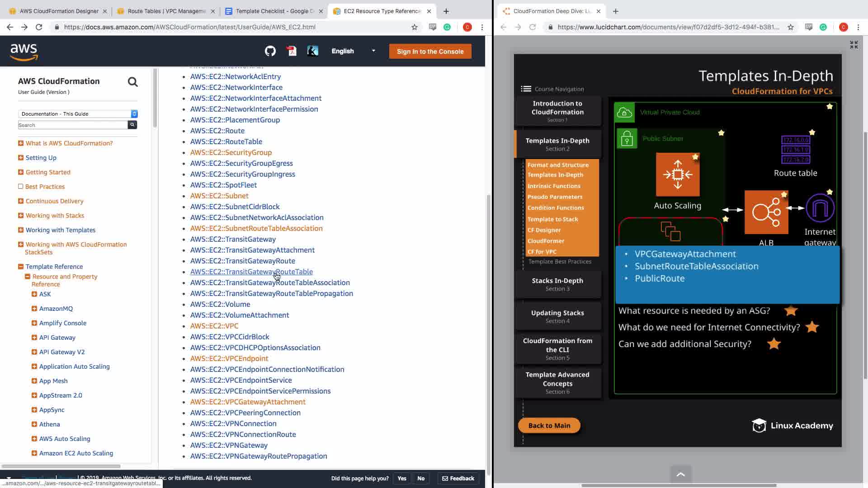Viewport: 868px width, 488px height.
Task: Click the Lucidchart exit fullscreen icon
Action: coord(854,45)
